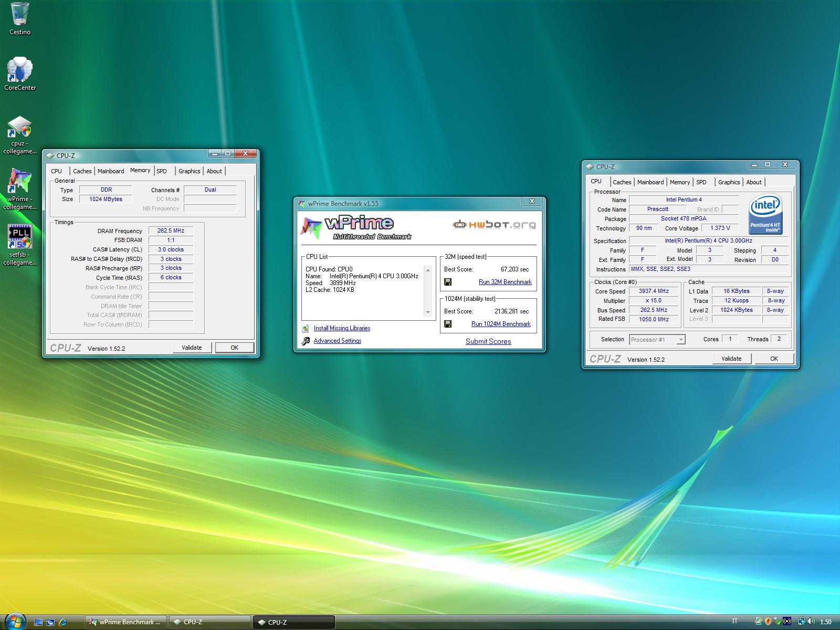
Task: Click the Install Missing Libraries icon
Action: coord(306,328)
